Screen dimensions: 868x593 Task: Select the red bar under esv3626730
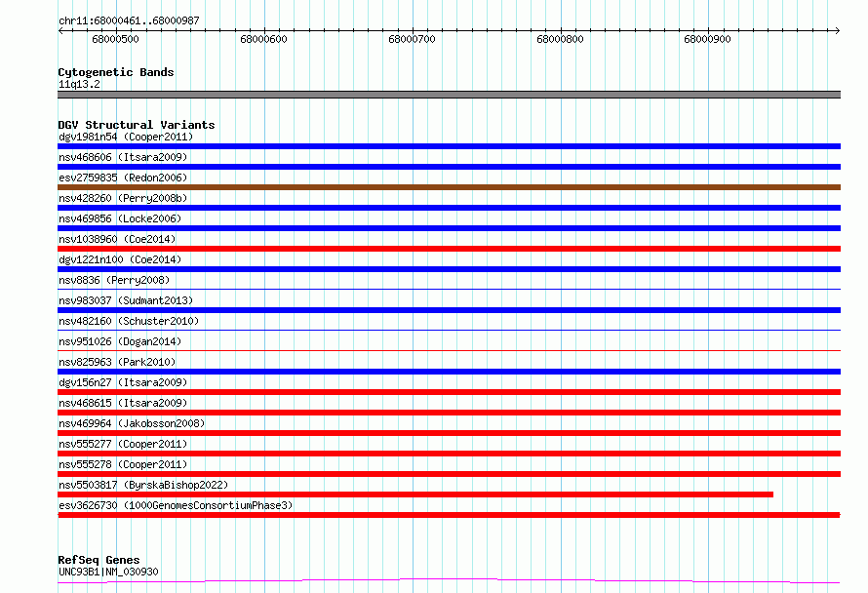point(449,515)
